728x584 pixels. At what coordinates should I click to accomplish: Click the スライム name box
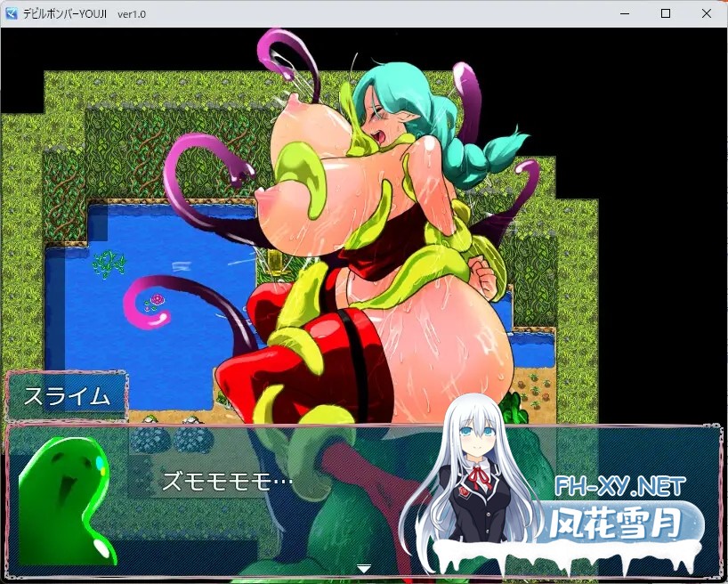click(67, 392)
